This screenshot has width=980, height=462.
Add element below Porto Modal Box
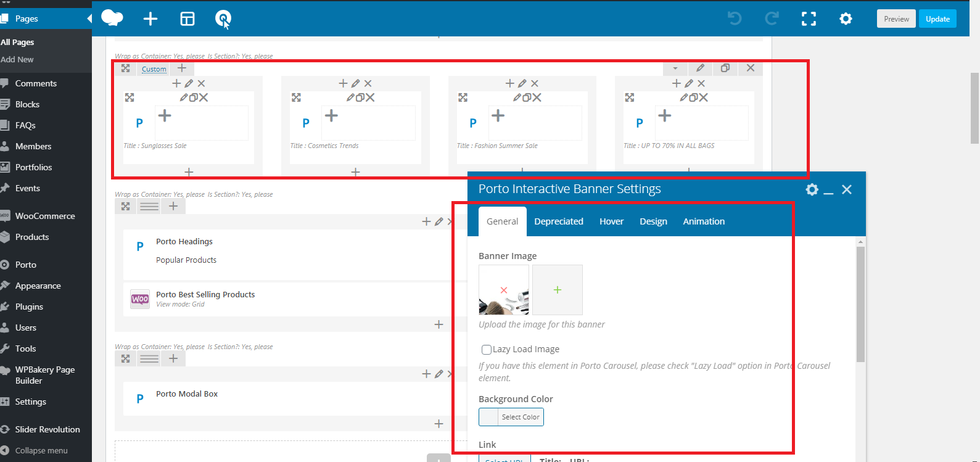pyautogui.click(x=439, y=424)
